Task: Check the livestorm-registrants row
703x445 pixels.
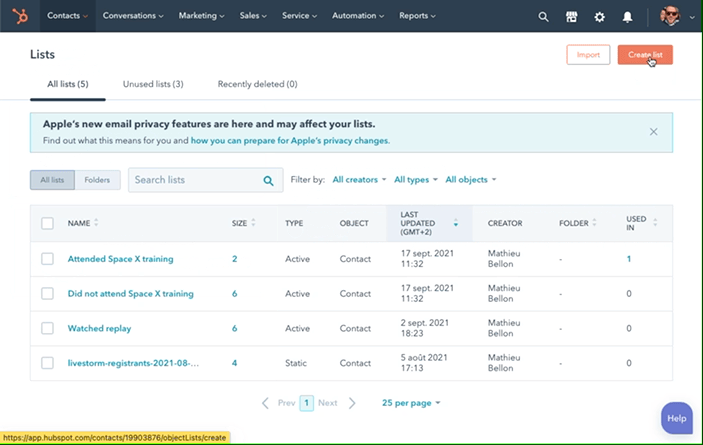Action: pos(48,363)
